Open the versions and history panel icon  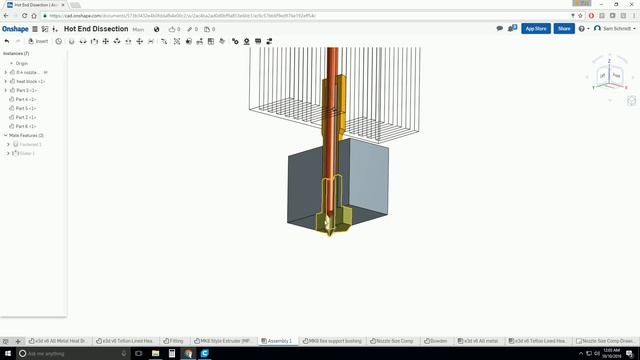[x=45, y=29]
